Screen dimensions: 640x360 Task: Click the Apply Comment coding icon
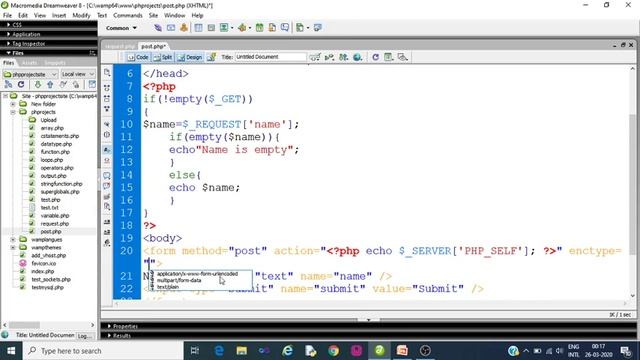pyautogui.click(x=107, y=176)
